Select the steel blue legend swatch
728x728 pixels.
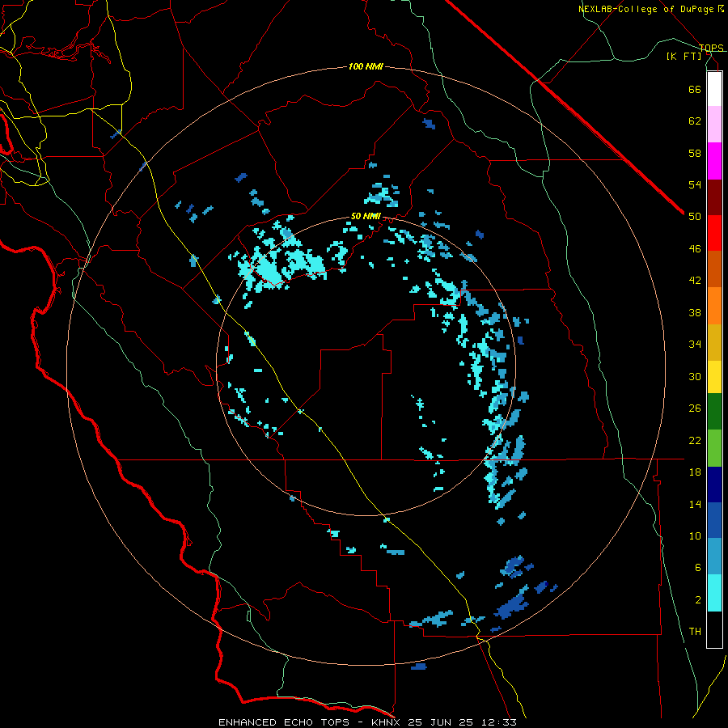714,557
